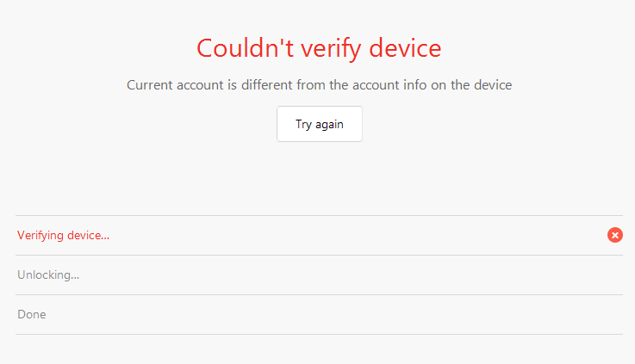The width and height of the screenshot is (635, 364).
Task: Click the "Done" text in step list
Action: 32,315
